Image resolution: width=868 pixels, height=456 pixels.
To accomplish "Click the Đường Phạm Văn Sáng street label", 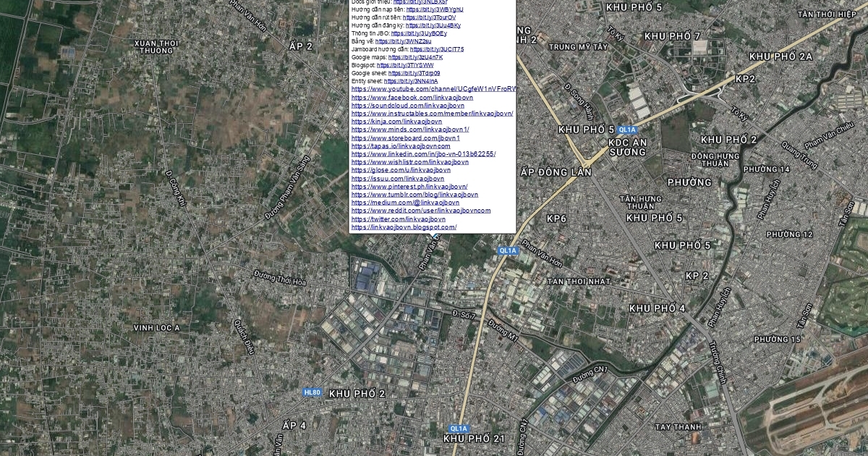I will (x=287, y=187).
